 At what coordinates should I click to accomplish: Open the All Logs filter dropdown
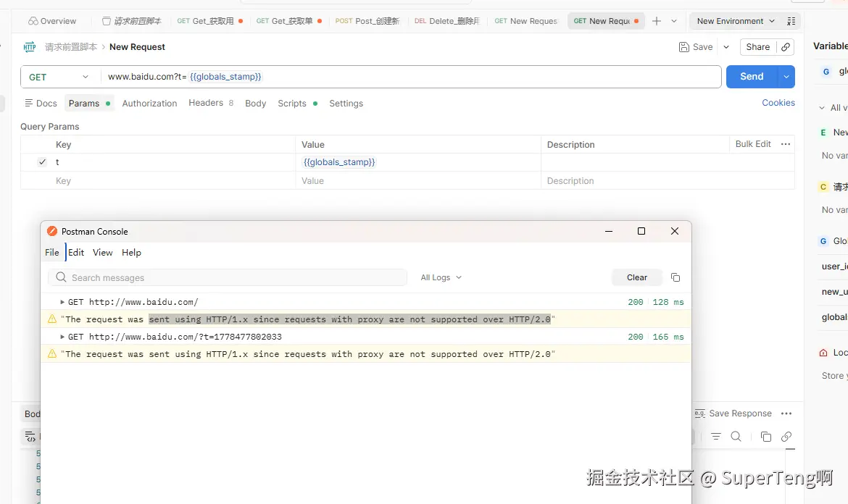441,277
